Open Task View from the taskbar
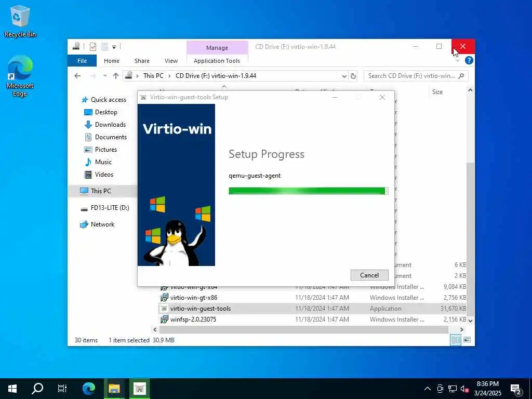Screen dimensions: 532x399 62,389
